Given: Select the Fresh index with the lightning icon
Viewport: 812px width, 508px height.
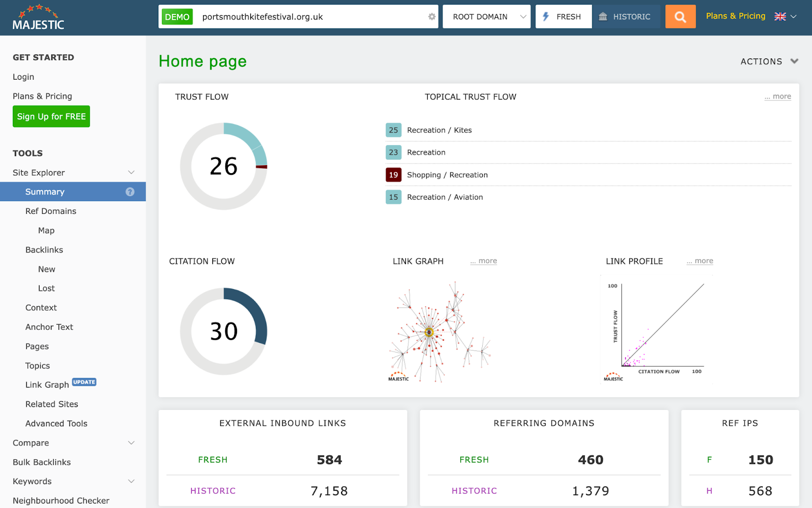Looking at the screenshot, I should coord(563,16).
